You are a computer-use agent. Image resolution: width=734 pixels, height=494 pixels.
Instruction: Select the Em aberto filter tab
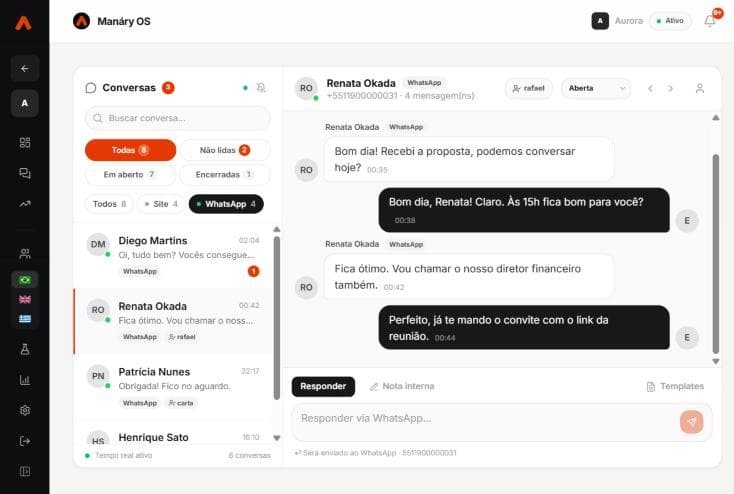tap(130, 175)
